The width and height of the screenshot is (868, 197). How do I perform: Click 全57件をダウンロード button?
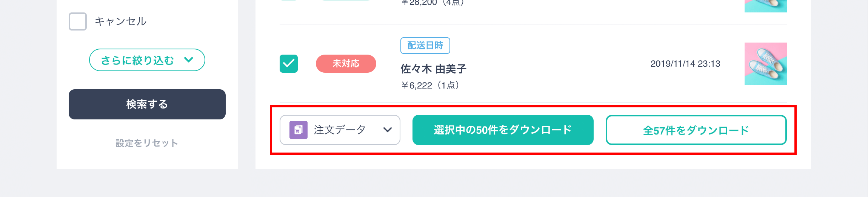[x=696, y=130]
